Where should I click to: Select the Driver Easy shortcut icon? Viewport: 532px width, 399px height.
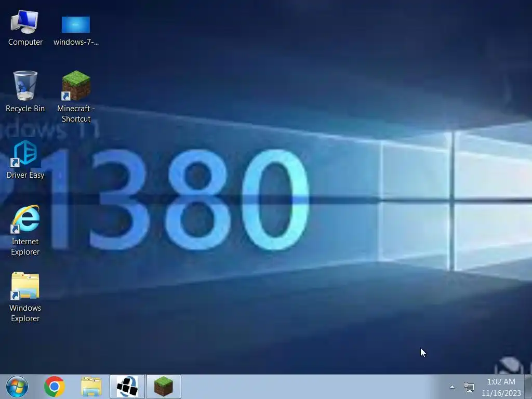tap(25, 153)
